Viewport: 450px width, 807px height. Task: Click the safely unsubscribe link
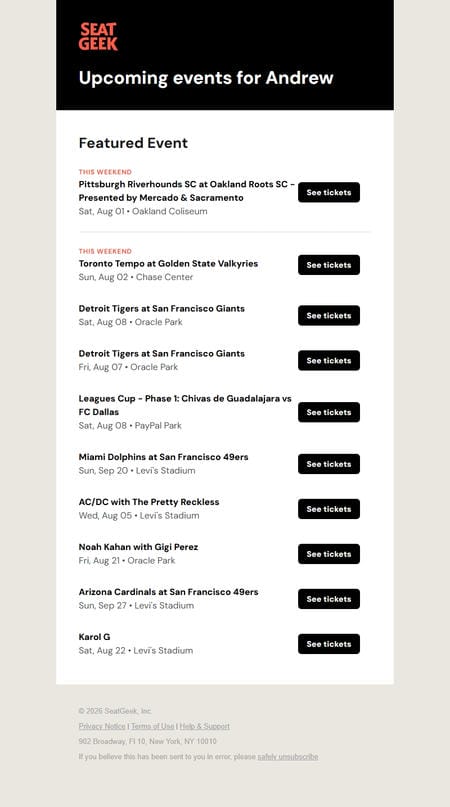click(x=288, y=757)
